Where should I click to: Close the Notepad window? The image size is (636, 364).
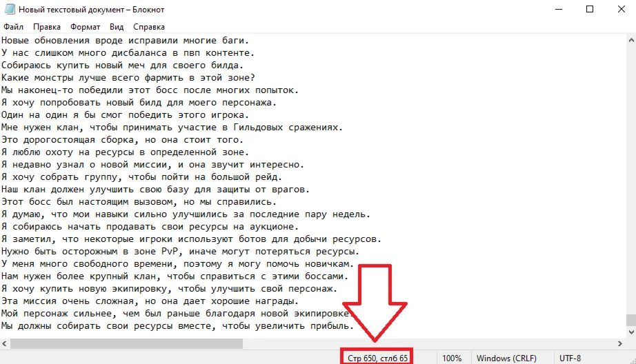[x=621, y=9]
